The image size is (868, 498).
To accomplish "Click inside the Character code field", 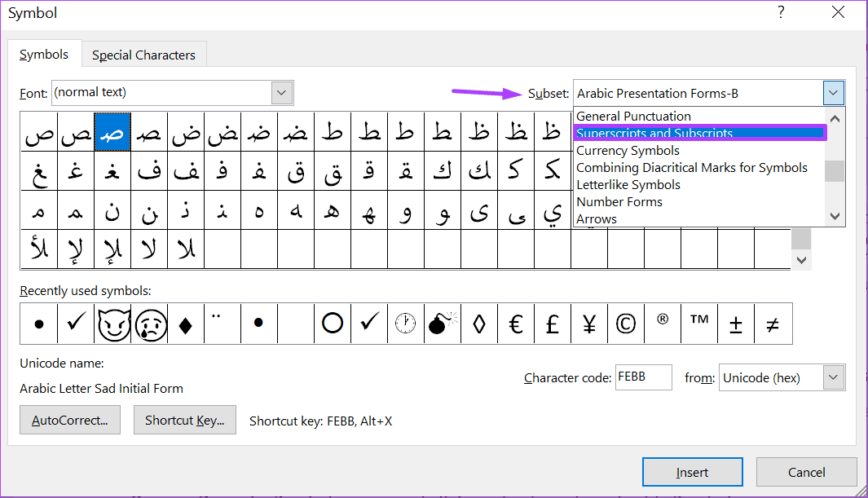I will coord(643,377).
